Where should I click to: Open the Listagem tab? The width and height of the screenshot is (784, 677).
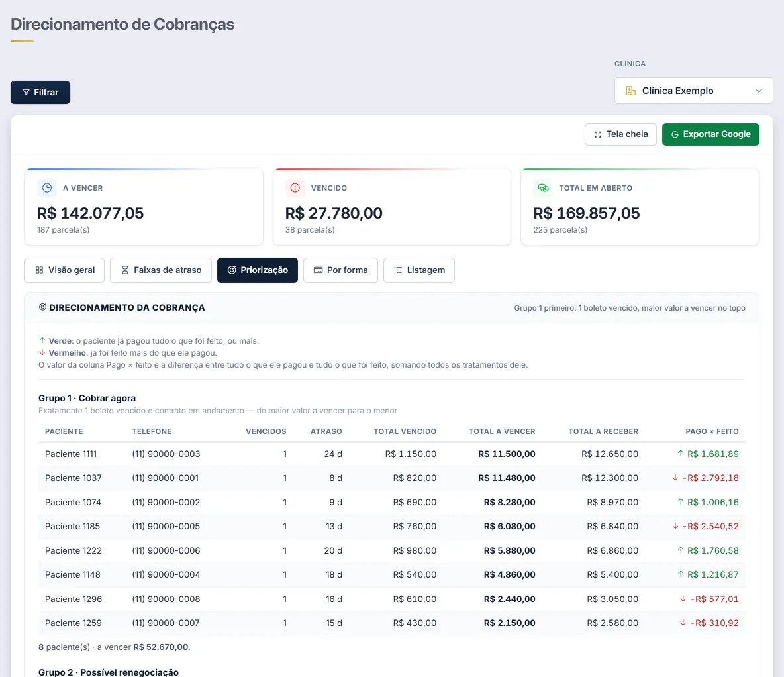pos(419,270)
